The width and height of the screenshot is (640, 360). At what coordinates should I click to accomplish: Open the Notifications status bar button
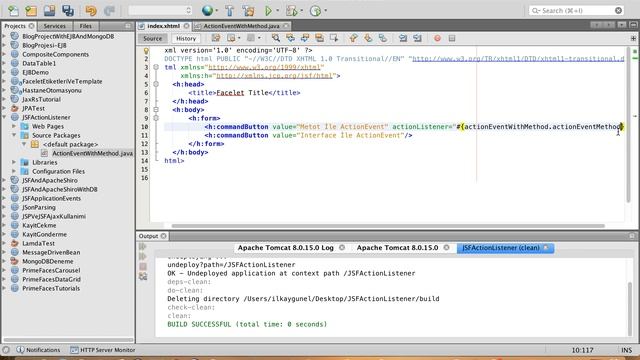point(38,350)
